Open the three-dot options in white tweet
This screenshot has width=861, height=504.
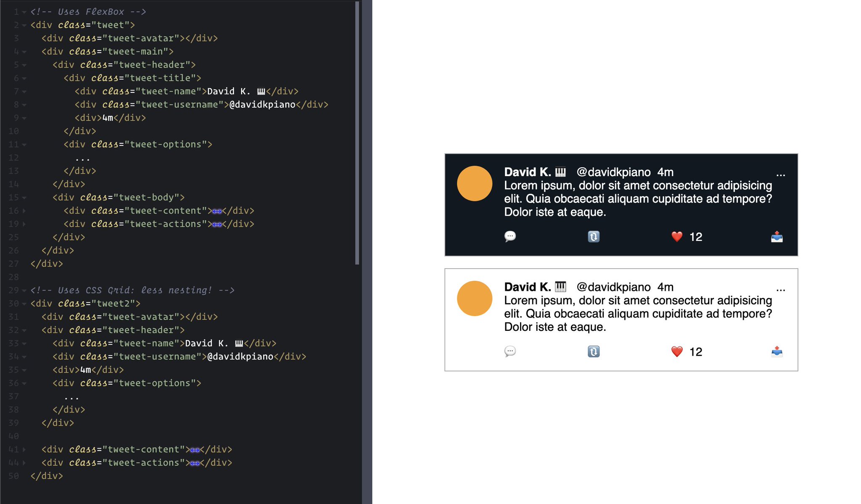pos(780,289)
